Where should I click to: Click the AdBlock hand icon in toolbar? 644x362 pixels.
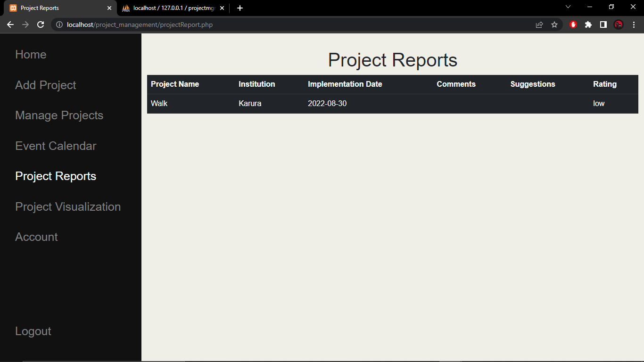point(573,25)
